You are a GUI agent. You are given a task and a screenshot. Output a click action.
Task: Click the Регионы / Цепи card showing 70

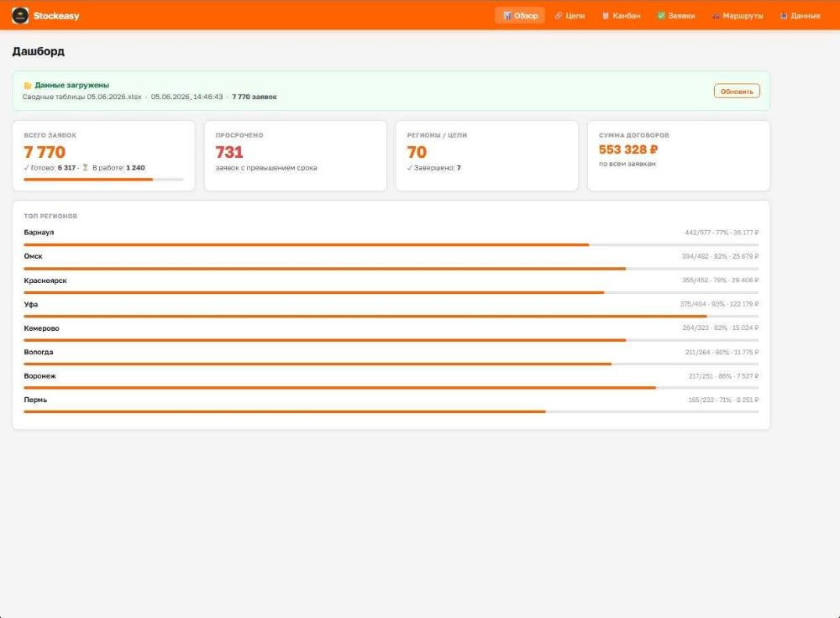point(487,155)
